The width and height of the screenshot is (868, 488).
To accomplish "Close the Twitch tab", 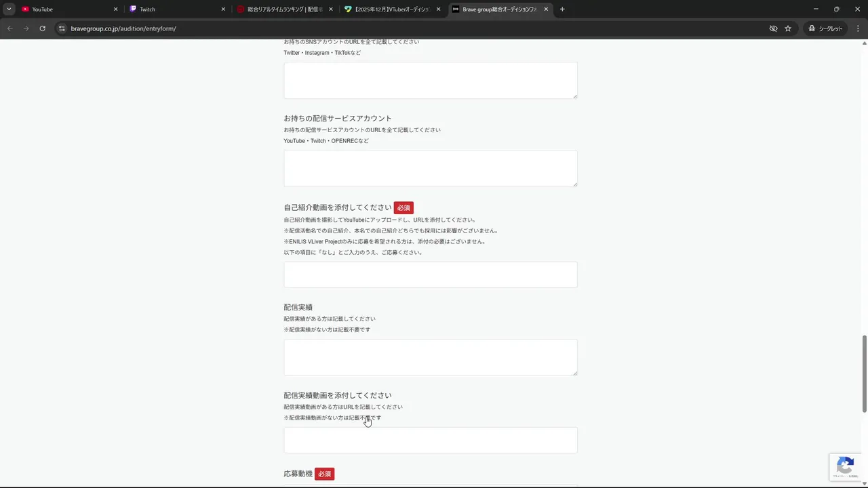I will coord(223,9).
